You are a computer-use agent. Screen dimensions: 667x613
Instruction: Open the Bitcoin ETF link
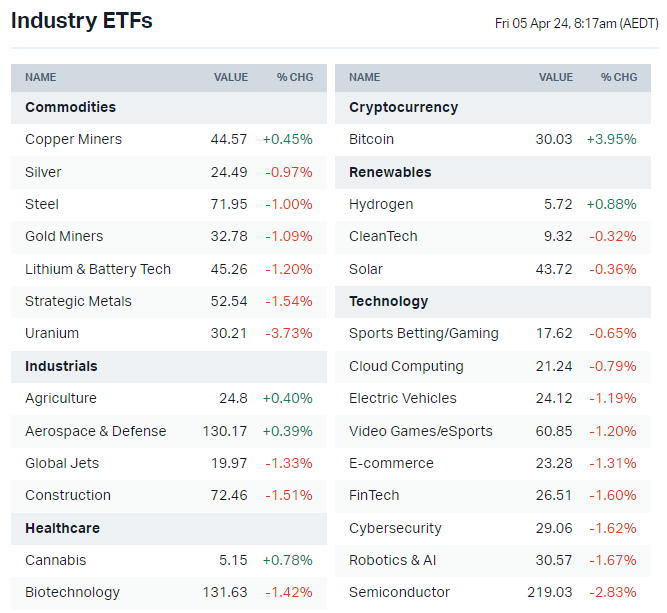pyautogui.click(x=371, y=140)
